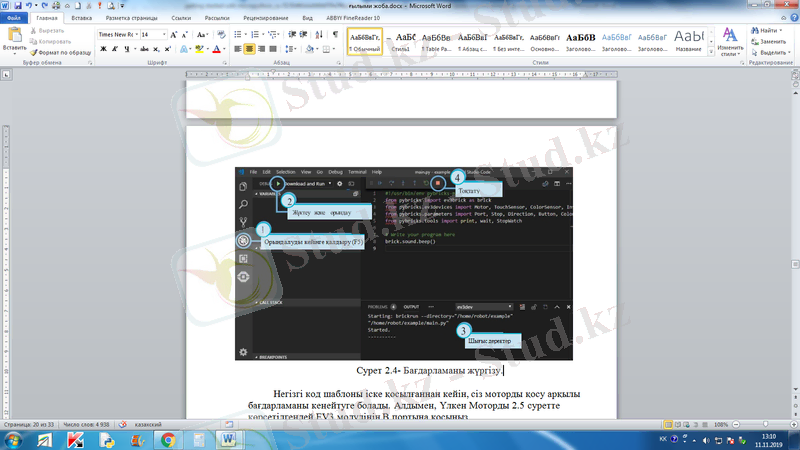This screenshot has width=800, height=450.
Task: Open the Times New Roman font dropdown
Action: click(x=137, y=35)
